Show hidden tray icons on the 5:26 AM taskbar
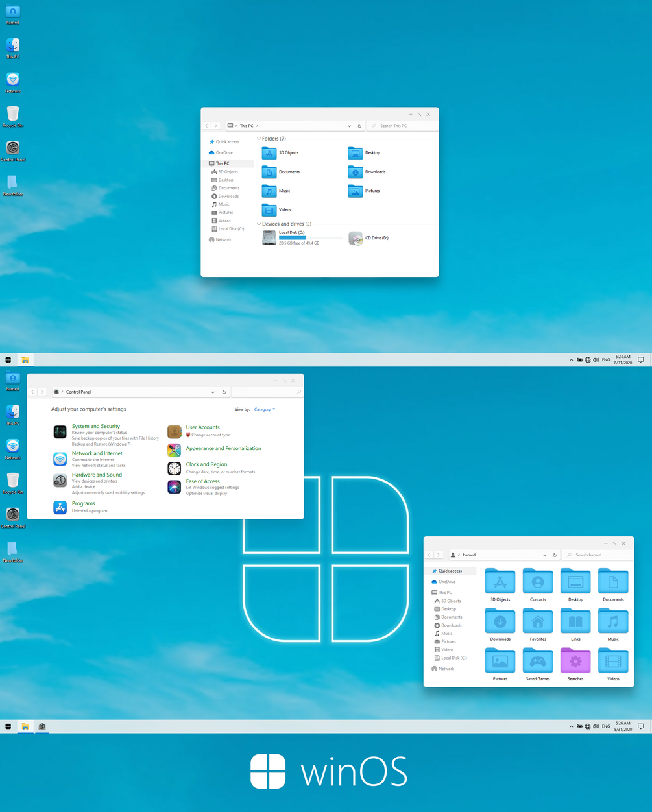This screenshot has height=812, width=652. [x=572, y=726]
